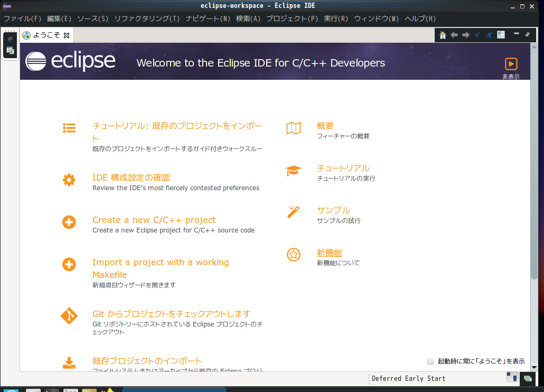This screenshot has width=544, height=392.
Task: Click the Welcome page scrollbar up arrow
Action: point(534,46)
